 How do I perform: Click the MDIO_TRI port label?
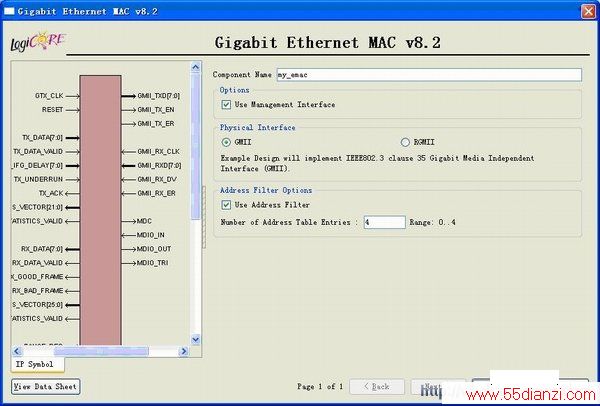click(x=152, y=263)
